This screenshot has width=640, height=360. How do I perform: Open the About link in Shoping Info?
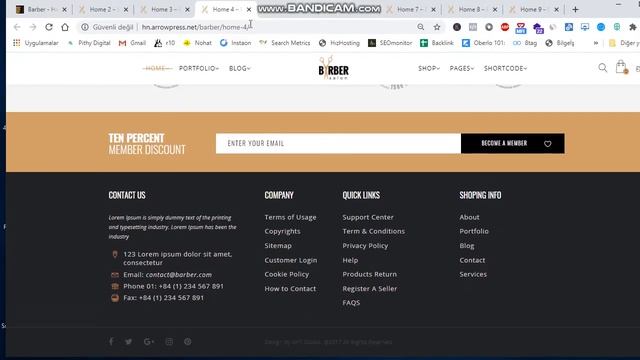(x=469, y=217)
